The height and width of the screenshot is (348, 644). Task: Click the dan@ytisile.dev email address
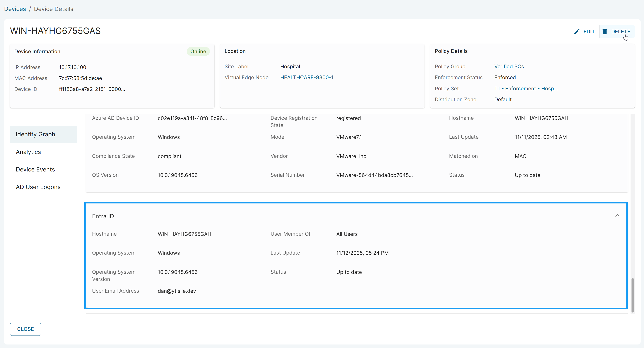[x=177, y=291]
